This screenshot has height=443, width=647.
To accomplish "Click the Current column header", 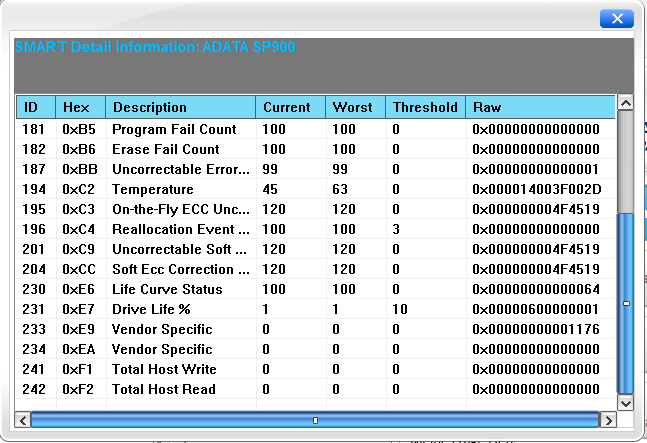I will tap(290, 107).
